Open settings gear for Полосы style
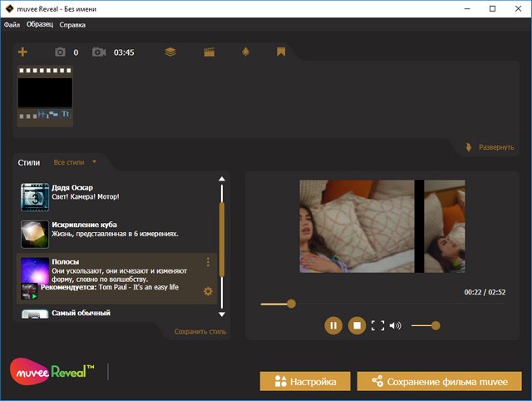Screen dimensions: 532x401 click(208, 291)
